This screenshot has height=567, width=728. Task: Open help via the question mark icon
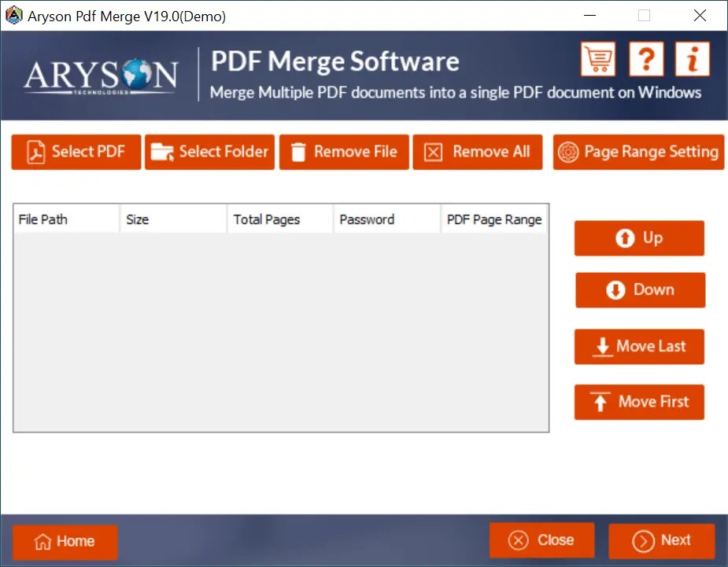pyautogui.click(x=646, y=59)
